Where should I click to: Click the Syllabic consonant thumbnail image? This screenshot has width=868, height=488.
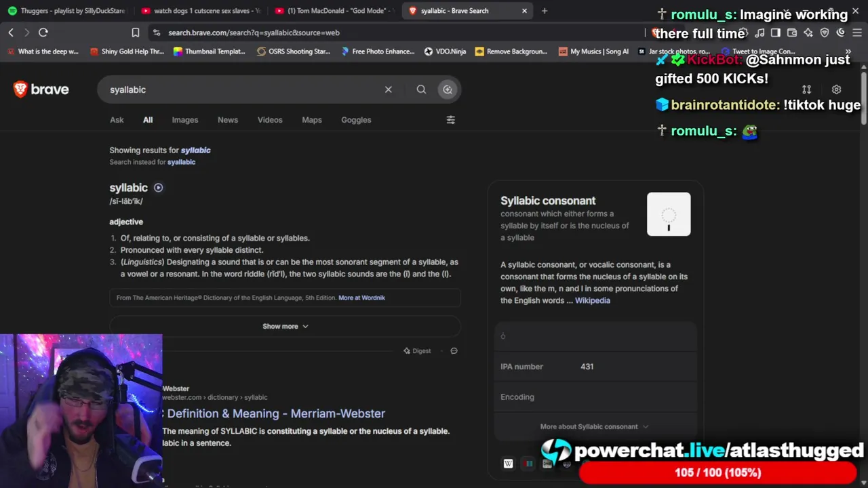point(669,214)
